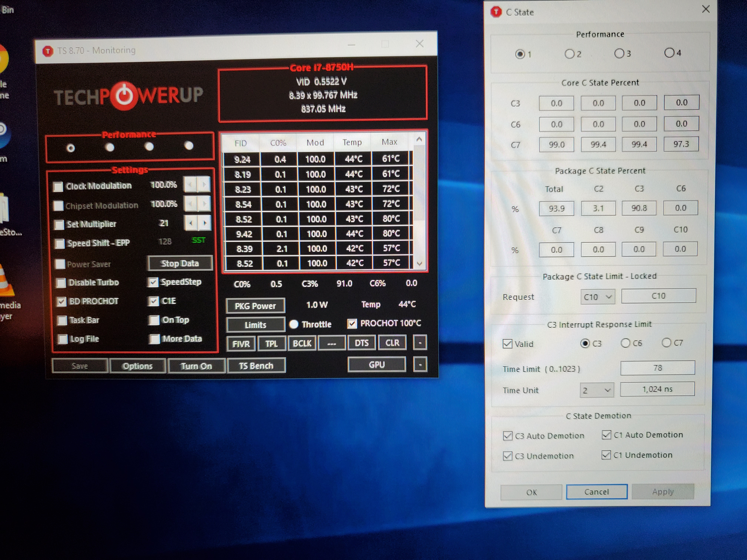Open the Time Unit dropdown
Viewport: 747px width, 560px height.
[x=597, y=390]
